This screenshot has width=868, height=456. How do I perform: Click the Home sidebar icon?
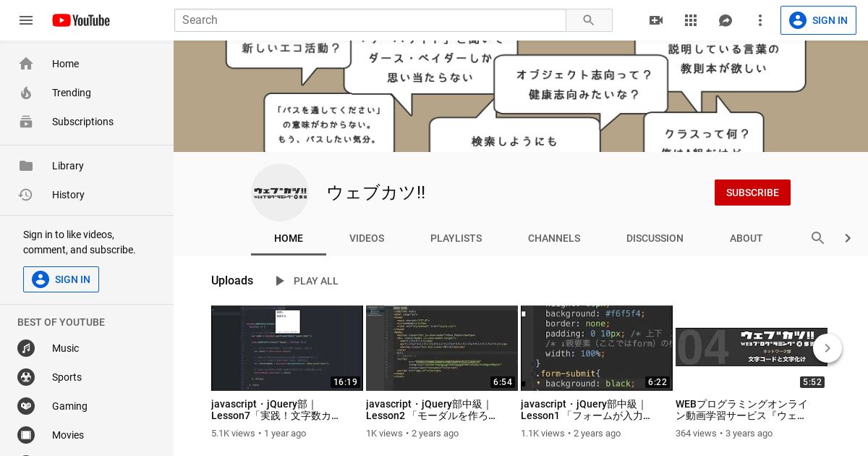point(26,64)
